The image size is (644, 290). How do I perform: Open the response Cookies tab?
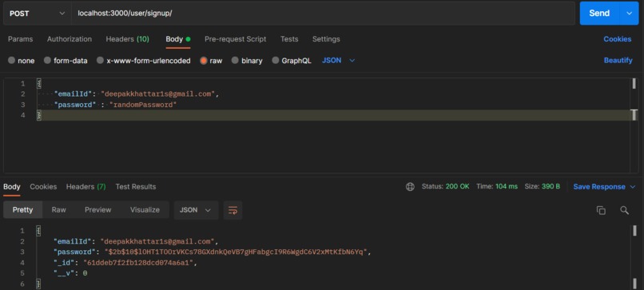[43, 186]
